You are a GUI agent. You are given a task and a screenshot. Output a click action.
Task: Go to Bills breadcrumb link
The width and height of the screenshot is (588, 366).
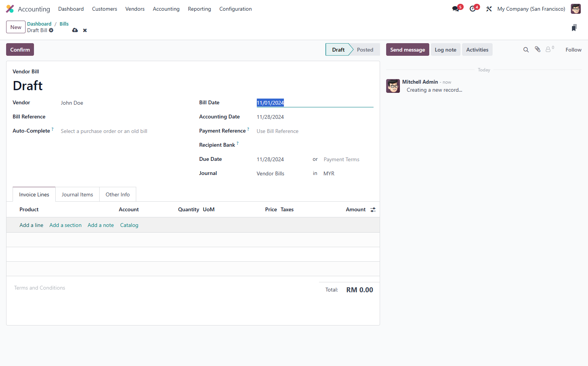(64, 24)
